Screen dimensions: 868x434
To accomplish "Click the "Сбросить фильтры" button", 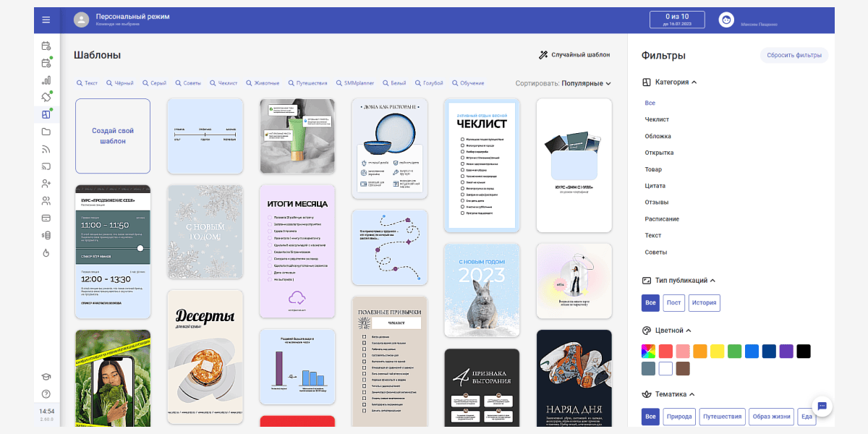I will click(793, 56).
